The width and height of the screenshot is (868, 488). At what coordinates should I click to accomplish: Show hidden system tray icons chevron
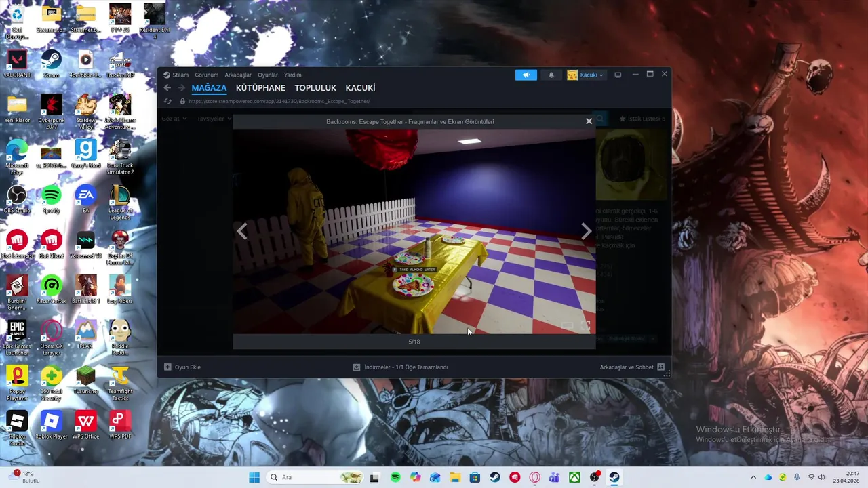point(753,477)
